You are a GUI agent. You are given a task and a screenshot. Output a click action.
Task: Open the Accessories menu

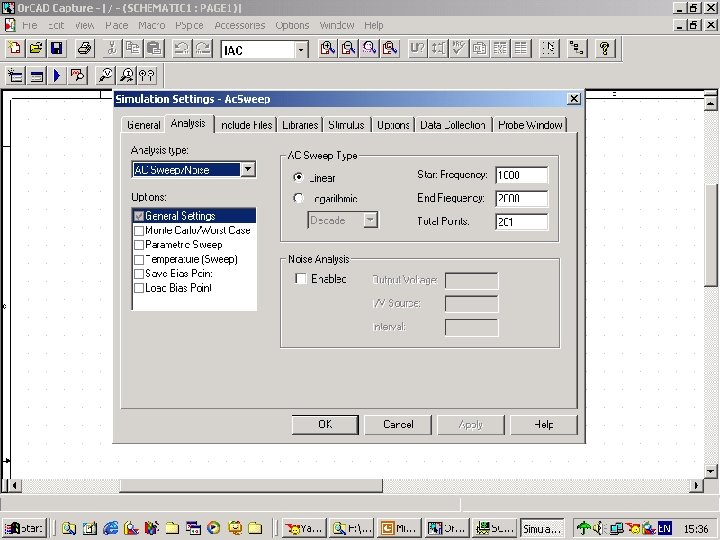pyautogui.click(x=240, y=25)
